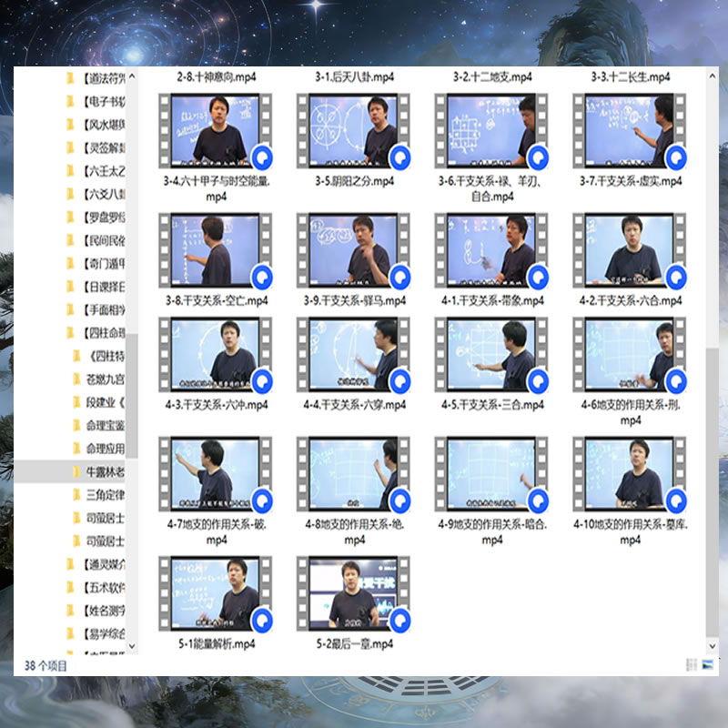Click the 3-5.阴阳之分.mp4 video thumbnail

click(353, 132)
